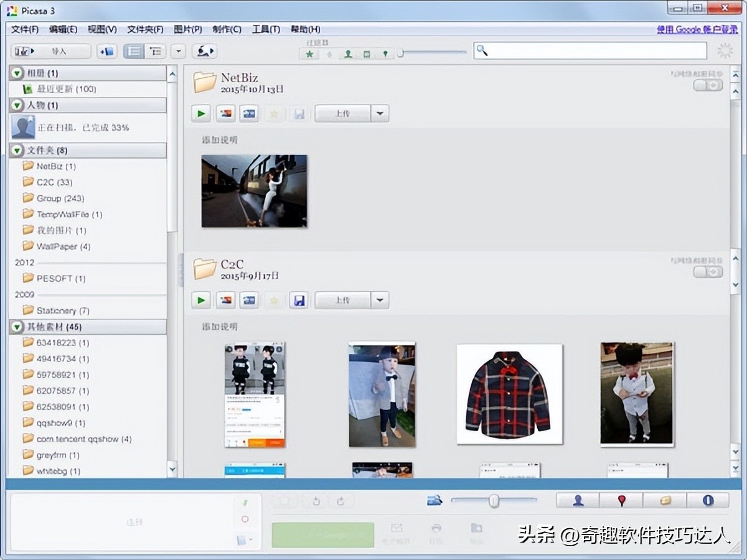Open the view options dropdown arrow
The width and height of the screenshot is (747, 560).
[178, 52]
